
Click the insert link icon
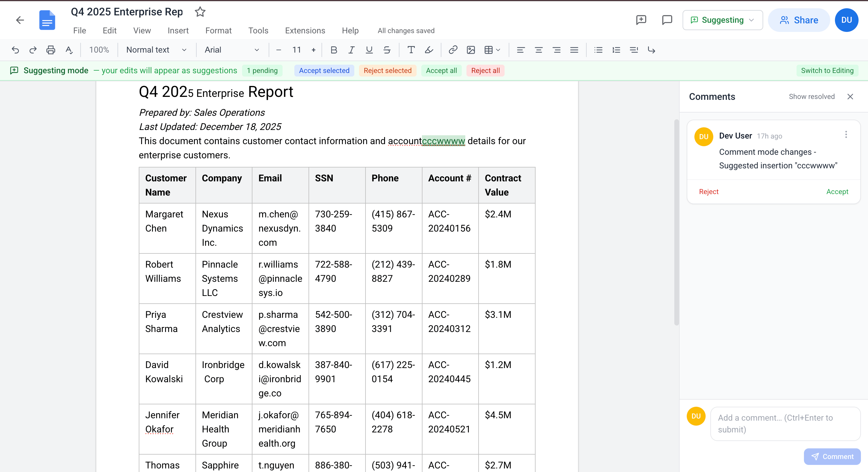(453, 50)
